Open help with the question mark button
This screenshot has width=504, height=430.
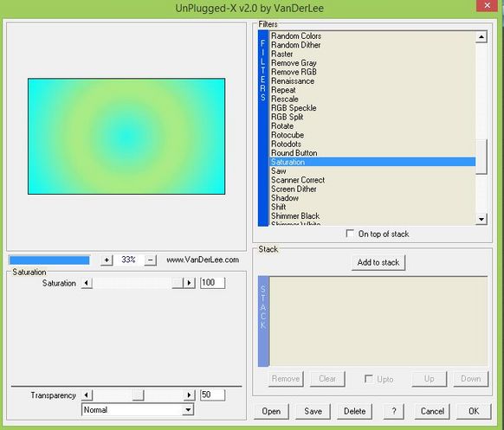[x=394, y=411]
